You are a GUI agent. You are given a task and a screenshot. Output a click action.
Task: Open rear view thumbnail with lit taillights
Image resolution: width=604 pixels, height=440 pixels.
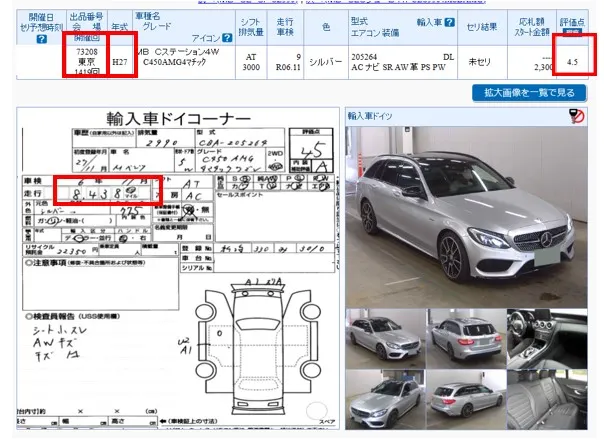[466, 338]
